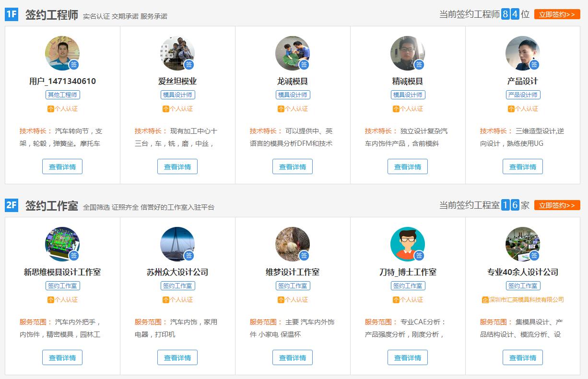Image resolution: width=588 pixels, height=379 pixels.
Task: Click the 模具设计师 tag under 爱丝坦模业
Action: coord(177,95)
